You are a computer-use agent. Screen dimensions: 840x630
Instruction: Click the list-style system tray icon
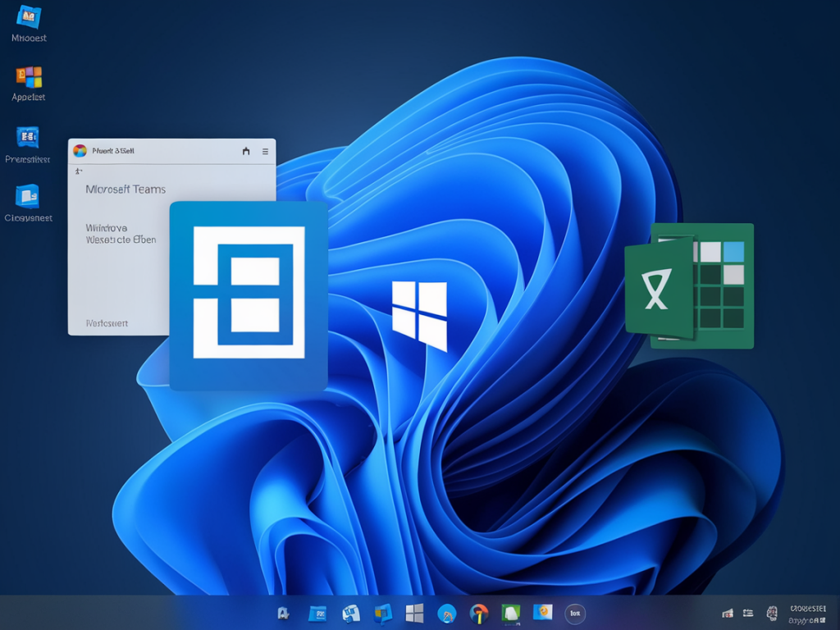(x=748, y=613)
